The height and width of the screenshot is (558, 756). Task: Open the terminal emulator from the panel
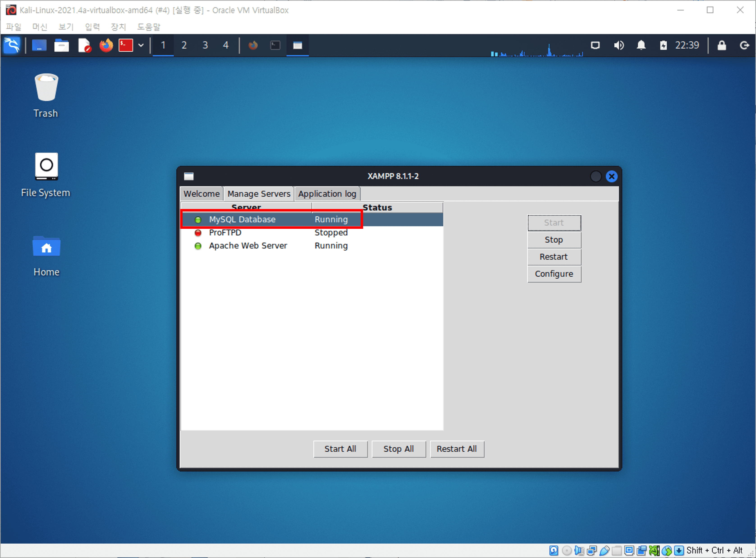click(125, 45)
